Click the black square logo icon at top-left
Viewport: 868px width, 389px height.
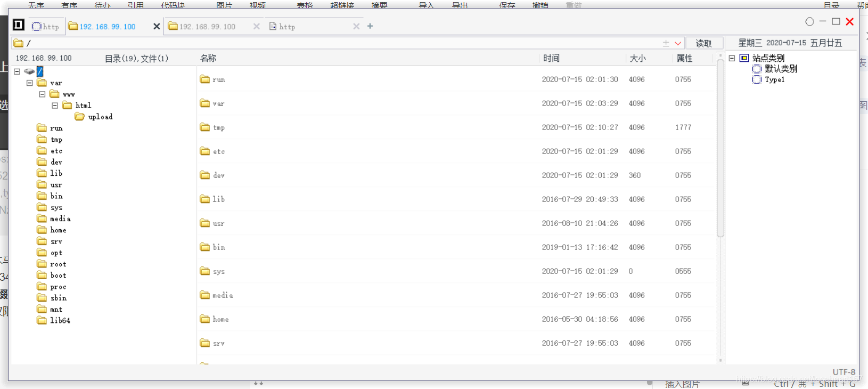[19, 25]
